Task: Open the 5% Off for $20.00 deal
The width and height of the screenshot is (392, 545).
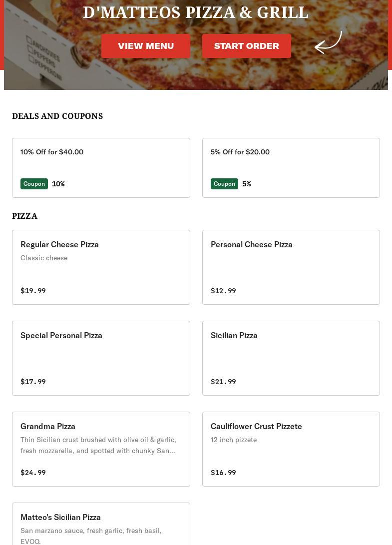Action: (x=291, y=167)
